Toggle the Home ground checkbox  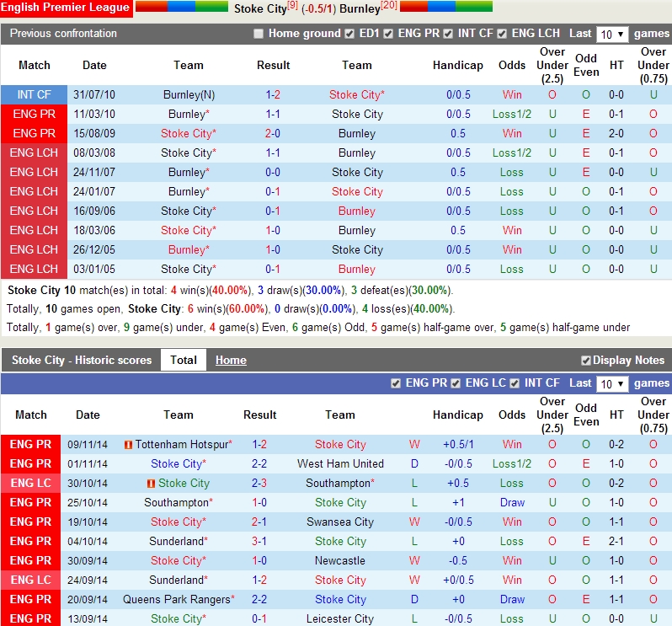pyautogui.click(x=258, y=34)
